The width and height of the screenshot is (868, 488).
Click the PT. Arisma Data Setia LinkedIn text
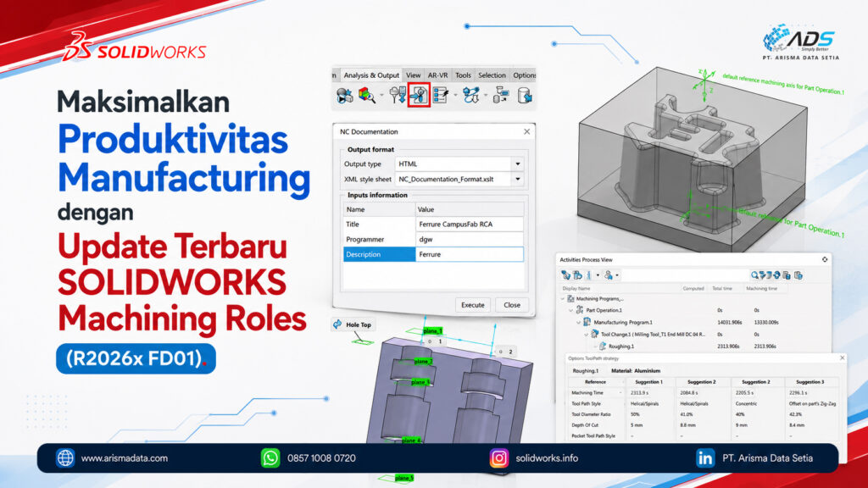click(767, 458)
